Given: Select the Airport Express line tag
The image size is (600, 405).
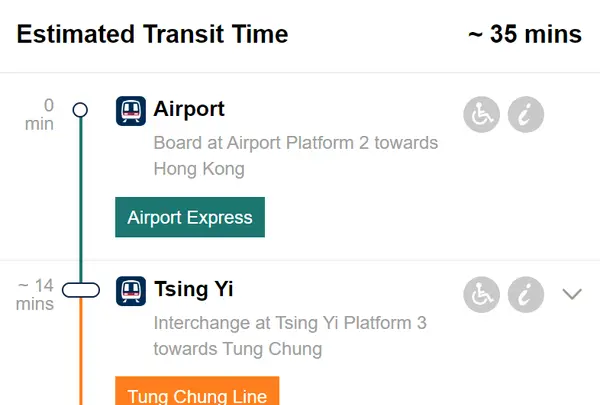Looking at the screenshot, I should (x=190, y=217).
